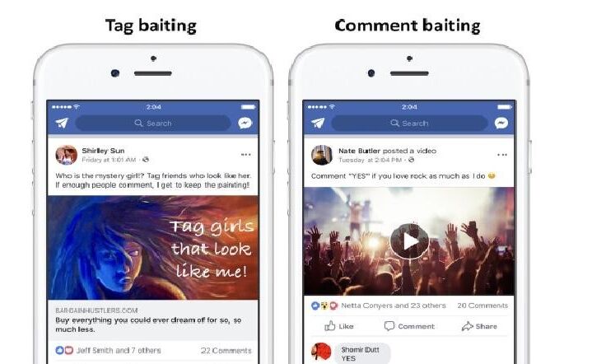Share Nate Butler's video post
606x364 pixels.
(479, 326)
